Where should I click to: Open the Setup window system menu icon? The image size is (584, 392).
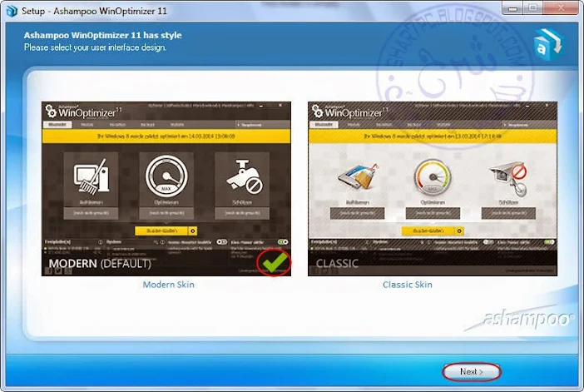coord(12,11)
